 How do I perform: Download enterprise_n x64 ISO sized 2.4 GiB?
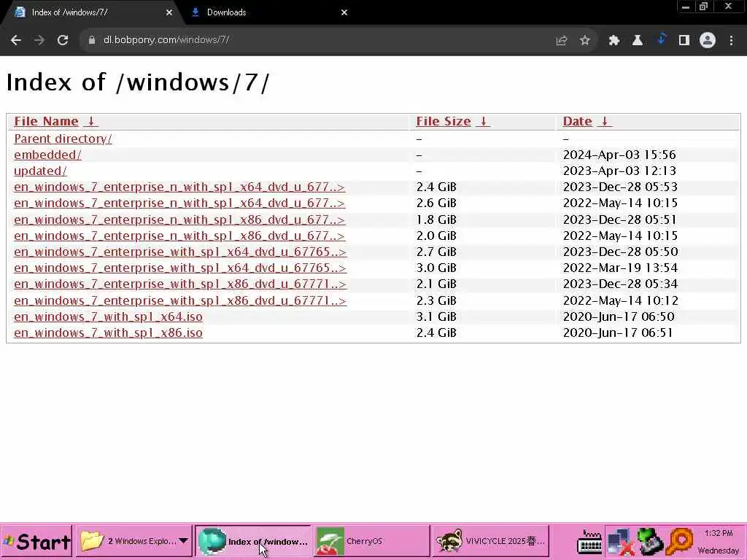179,187
